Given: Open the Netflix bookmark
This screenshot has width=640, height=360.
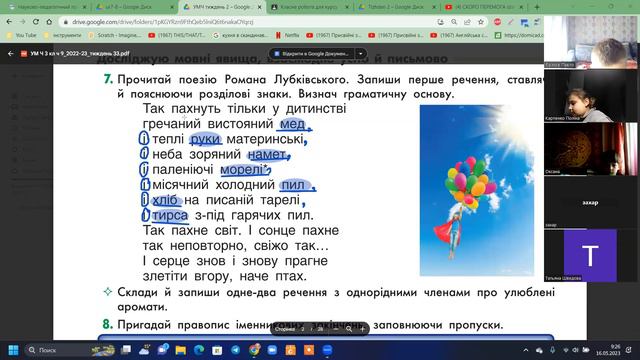Looking at the screenshot, I should coord(288,36).
